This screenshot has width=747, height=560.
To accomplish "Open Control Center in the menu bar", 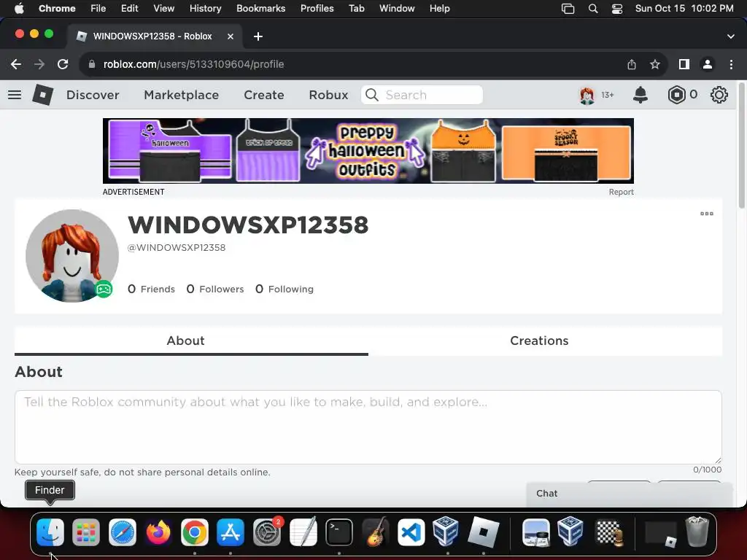I will coord(617,9).
